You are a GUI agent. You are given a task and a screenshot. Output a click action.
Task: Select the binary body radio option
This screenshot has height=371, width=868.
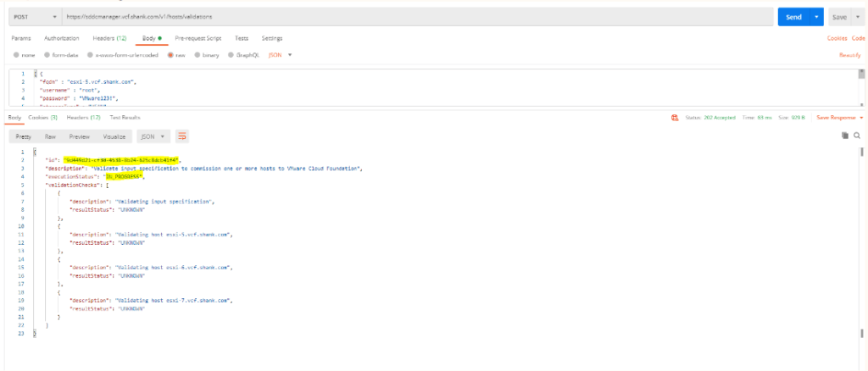click(x=198, y=55)
